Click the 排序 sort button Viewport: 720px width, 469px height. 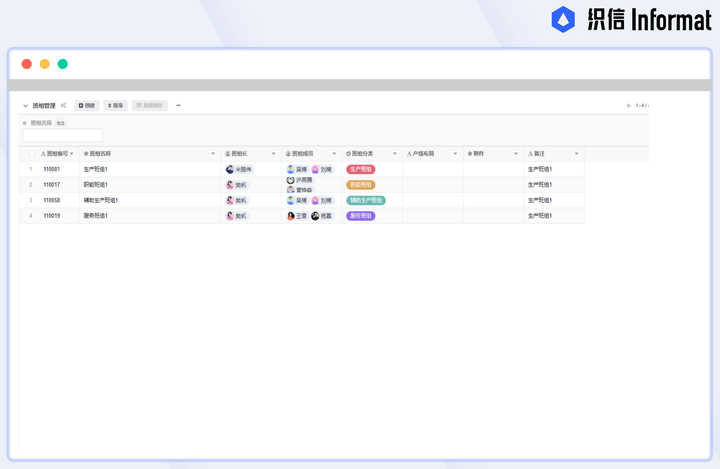(x=116, y=106)
